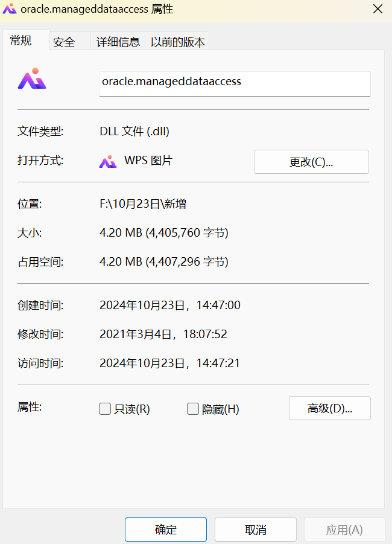Click the large file type icon beside filename
392x544 pixels.
coord(32,80)
